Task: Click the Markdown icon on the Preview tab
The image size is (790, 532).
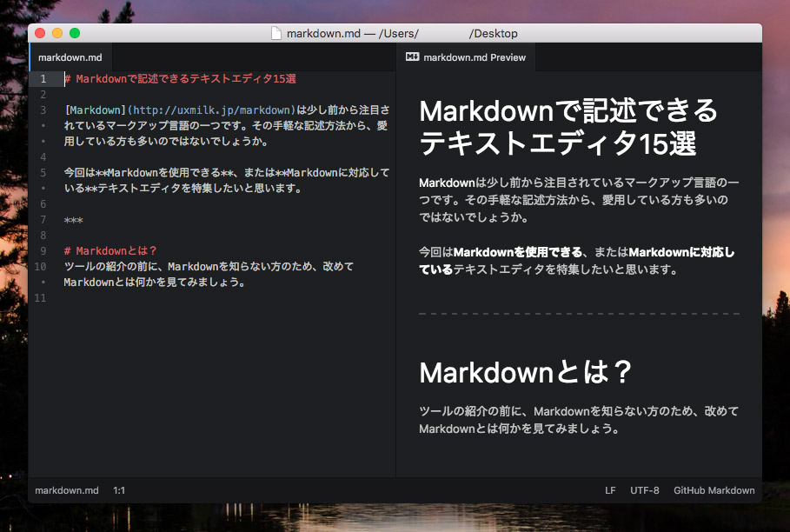Action: click(413, 57)
